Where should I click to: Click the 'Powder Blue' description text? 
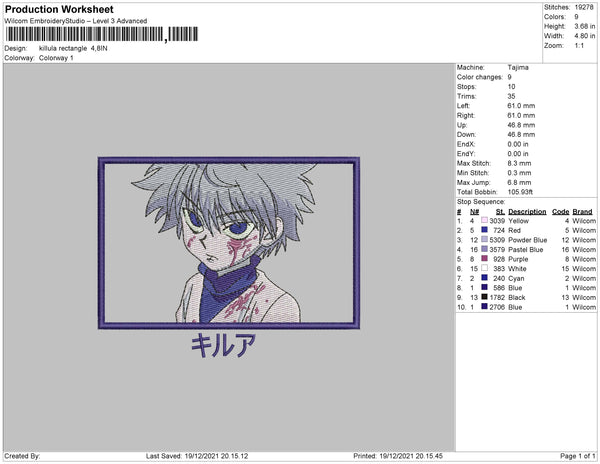point(528,240)
